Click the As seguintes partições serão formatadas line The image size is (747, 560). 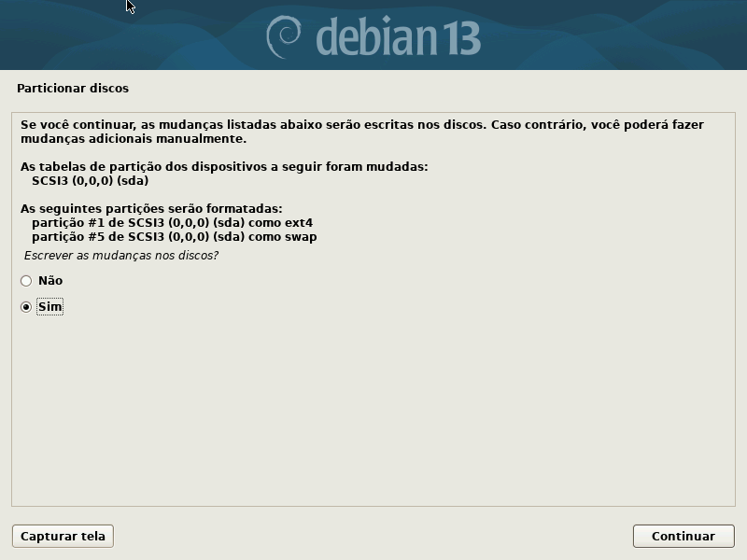[151, 209]
